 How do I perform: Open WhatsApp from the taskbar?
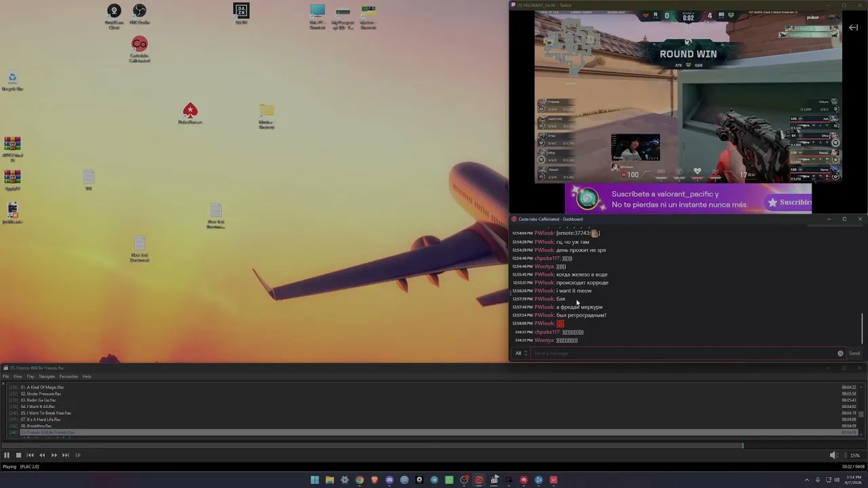(449, 480)
